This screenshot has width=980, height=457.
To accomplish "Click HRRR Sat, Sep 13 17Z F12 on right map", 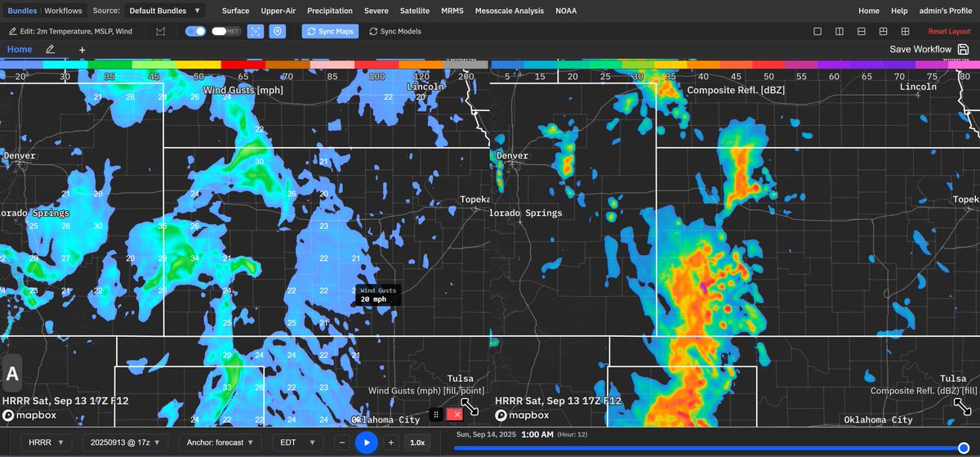I will pyautogui.click(x=558, y=401).
